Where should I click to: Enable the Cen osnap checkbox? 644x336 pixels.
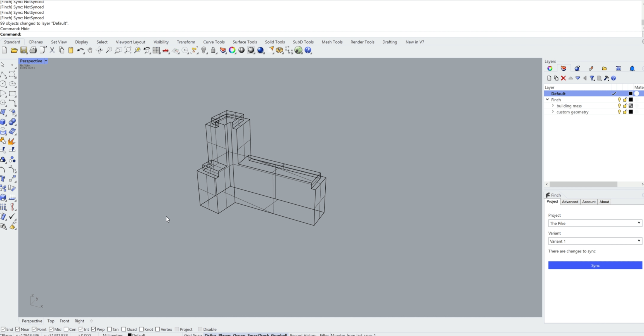66,329
